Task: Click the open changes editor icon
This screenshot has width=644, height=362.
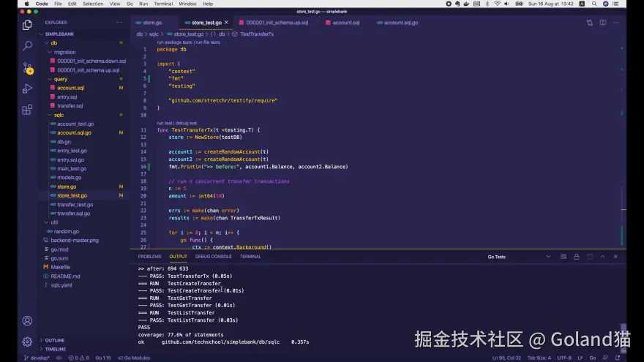Action: (589, 23)
